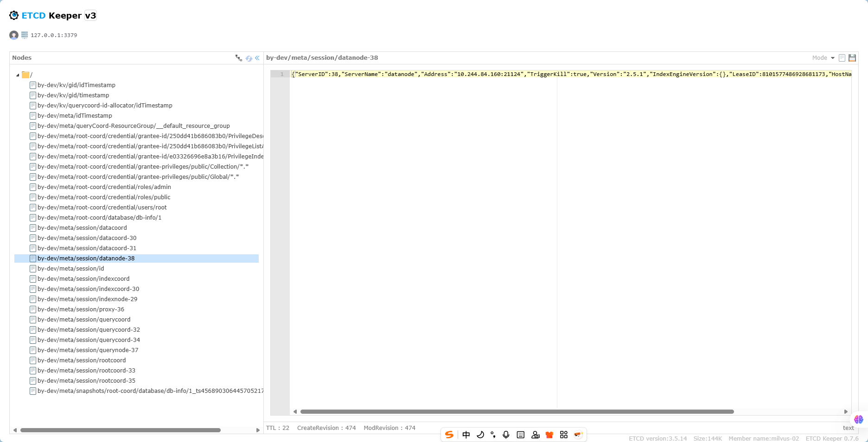
Task: Open the Mode dropdown
Action: [x=823, y=57]
